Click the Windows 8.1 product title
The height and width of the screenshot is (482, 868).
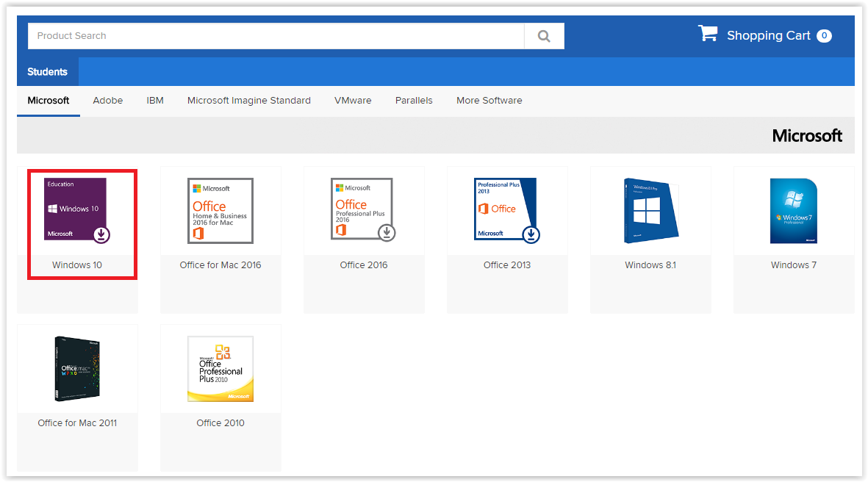coord(650,265)
